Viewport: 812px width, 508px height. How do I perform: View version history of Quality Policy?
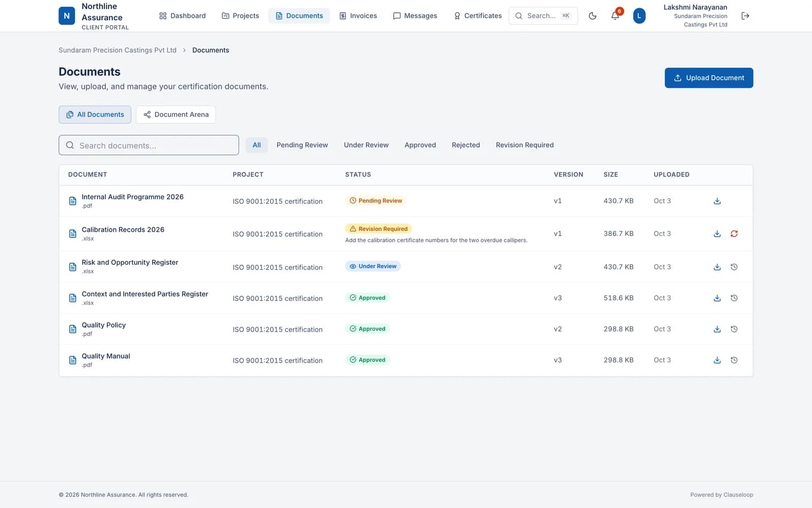[734, 329]
